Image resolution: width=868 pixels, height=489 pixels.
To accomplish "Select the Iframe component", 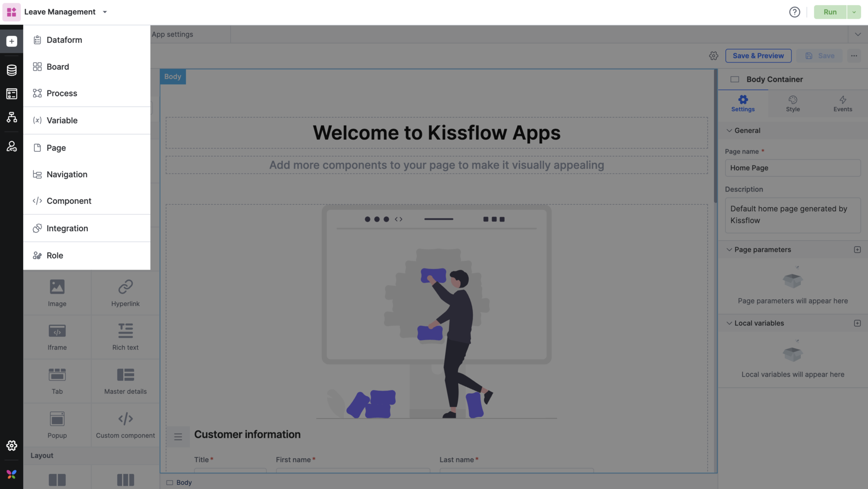I will click(x=57, y=337).
